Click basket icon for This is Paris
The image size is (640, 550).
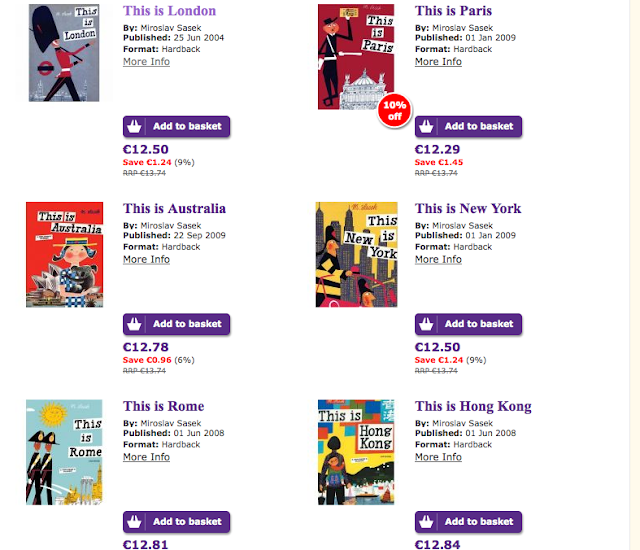pos(427,127)
